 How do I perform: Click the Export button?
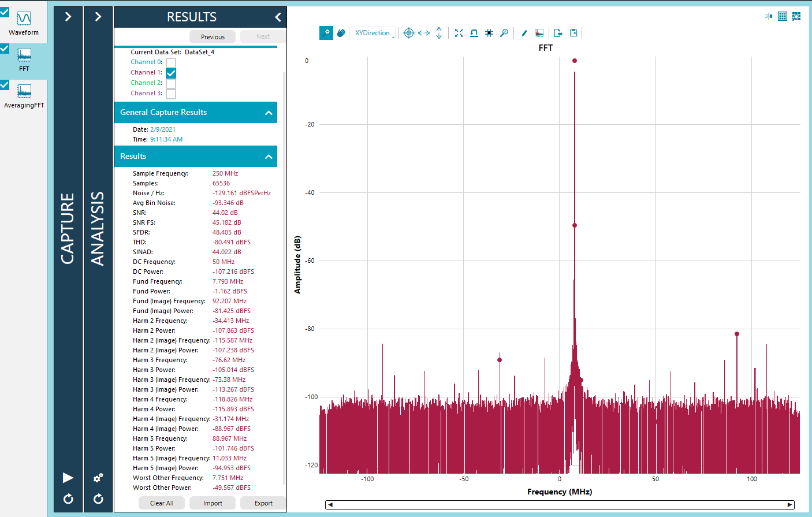click(263, 503)
